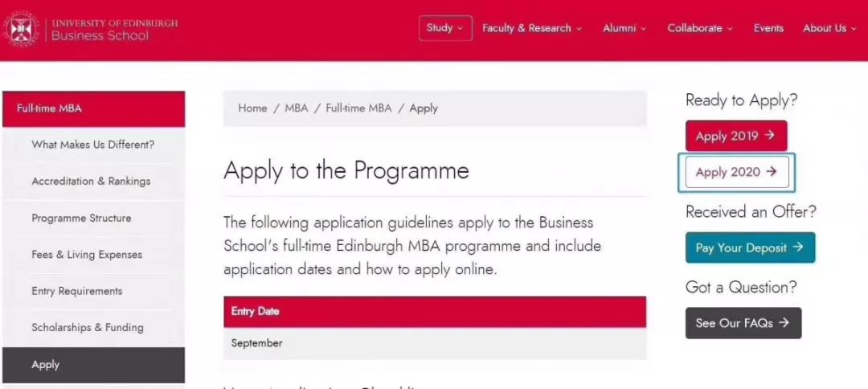Go to Scholarships & Funding

tap(93, 328)
